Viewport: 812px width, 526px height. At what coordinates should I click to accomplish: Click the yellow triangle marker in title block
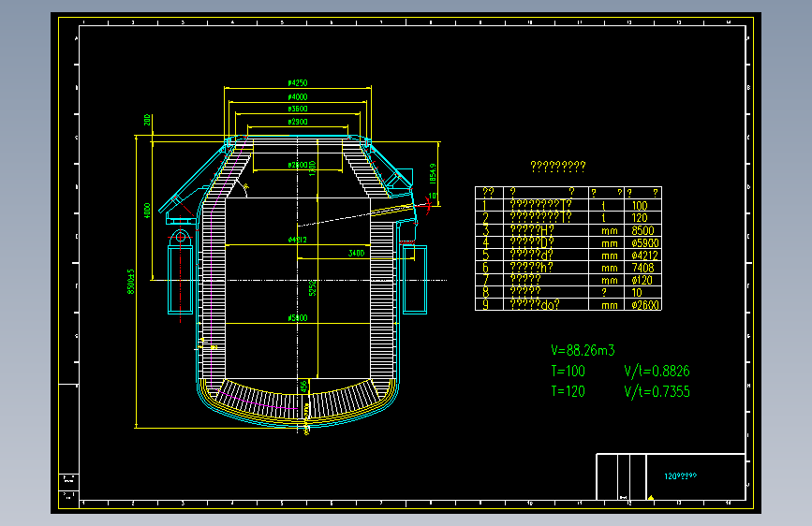pyautogui.click(x=651, y=498)
